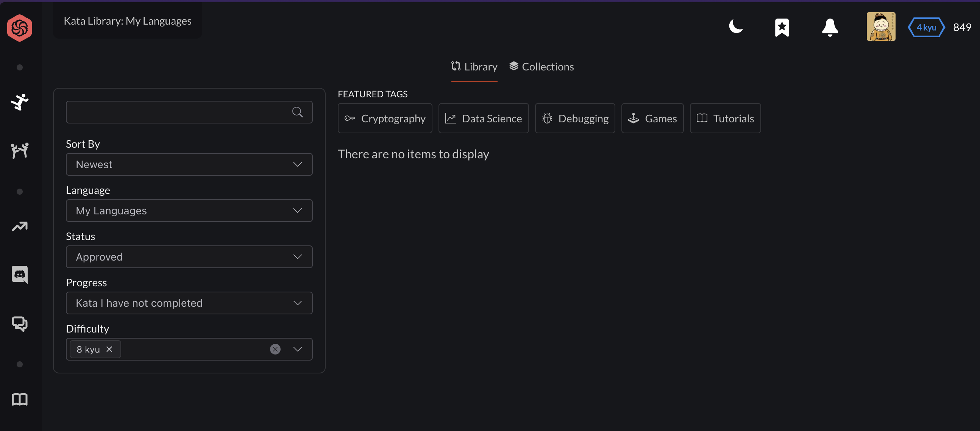Viewport: 980px width, 431px height.
Task: Remove the 8 kyu difficulty tag
Action: click(x=109, y=349)
